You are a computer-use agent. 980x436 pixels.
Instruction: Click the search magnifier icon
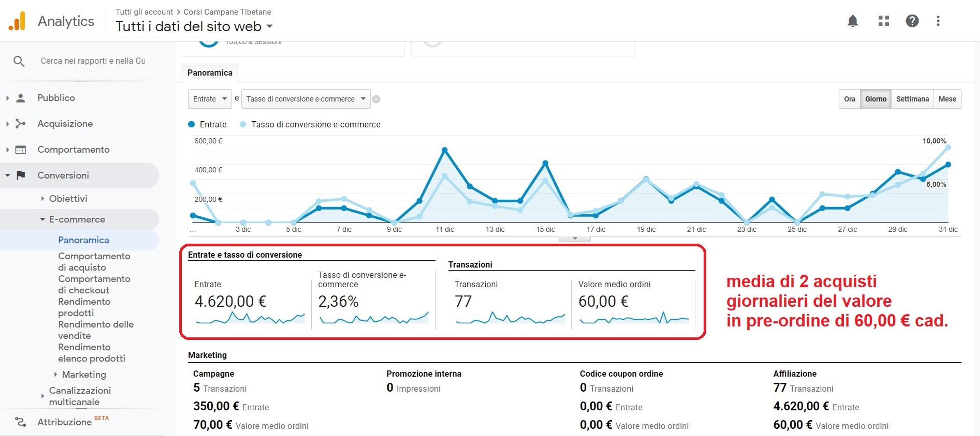[x=19, y=61]
